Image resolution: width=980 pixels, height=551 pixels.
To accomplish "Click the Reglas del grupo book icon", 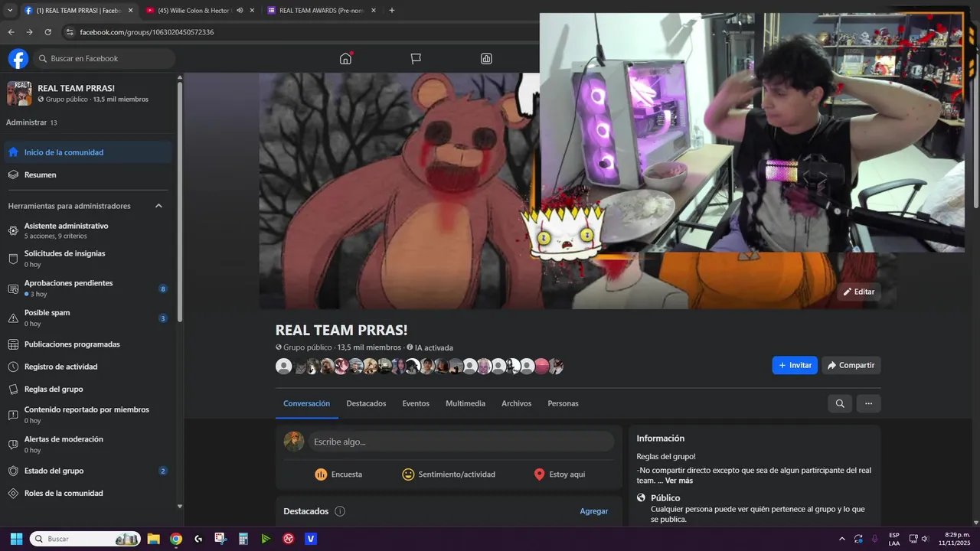I will pos(13,389).
